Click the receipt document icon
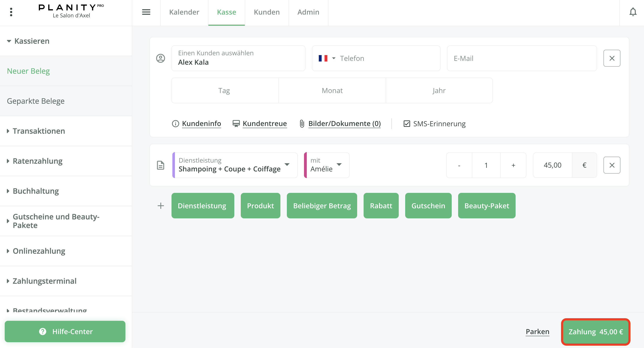Image resolution: width=644 pixels, height=348 pixels. 161,165
